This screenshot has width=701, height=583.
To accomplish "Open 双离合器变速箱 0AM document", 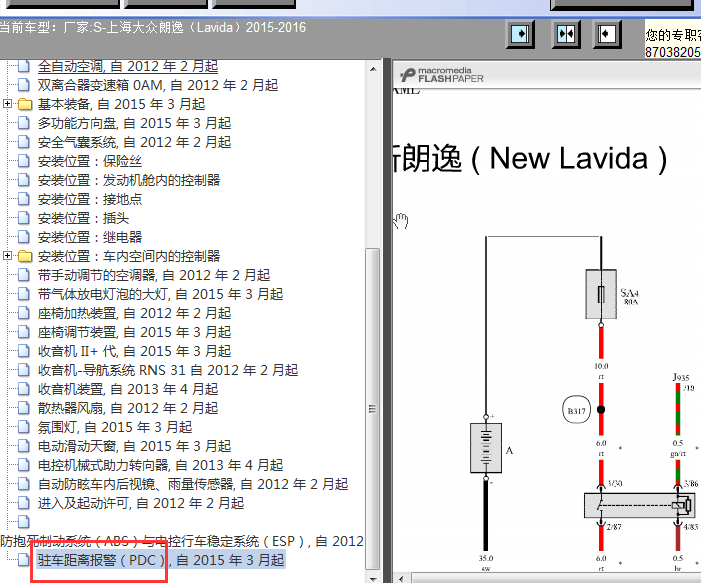I will click(157, 85).
